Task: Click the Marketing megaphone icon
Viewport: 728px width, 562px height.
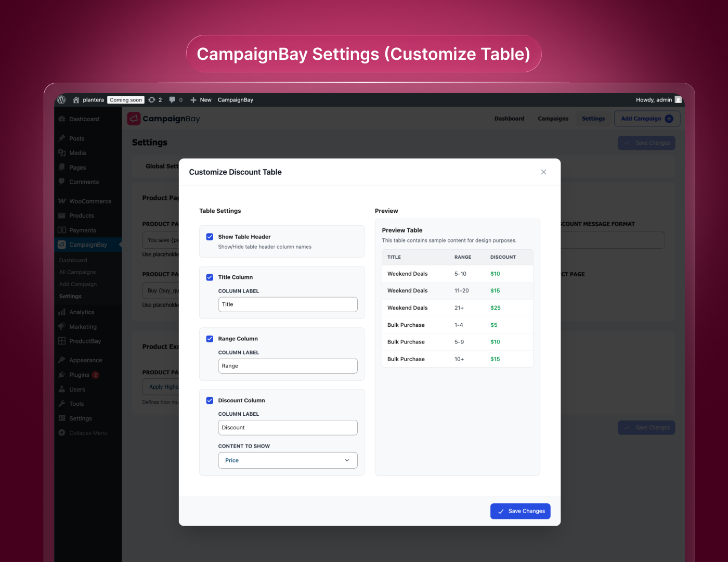Action: pos(62,327)
